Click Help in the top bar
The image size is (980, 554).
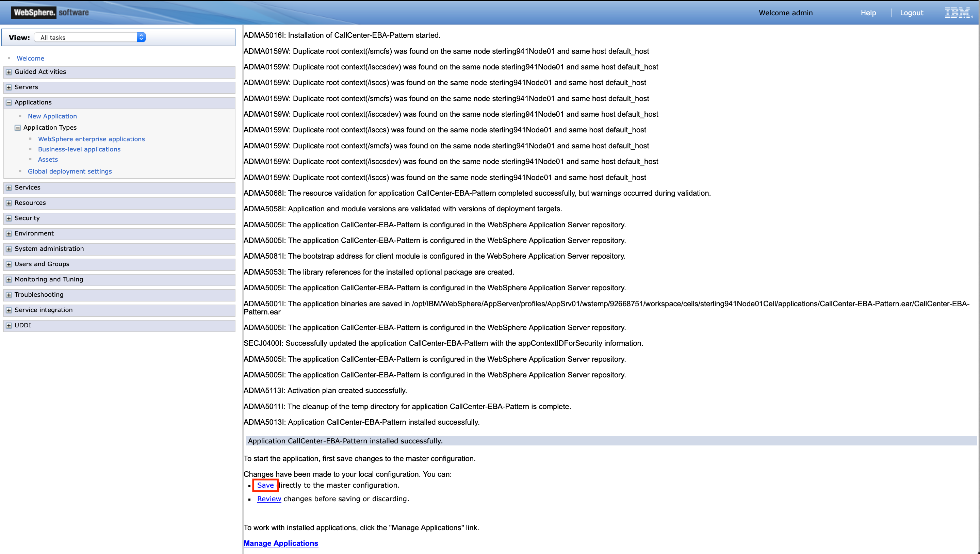tap(868, 13)
